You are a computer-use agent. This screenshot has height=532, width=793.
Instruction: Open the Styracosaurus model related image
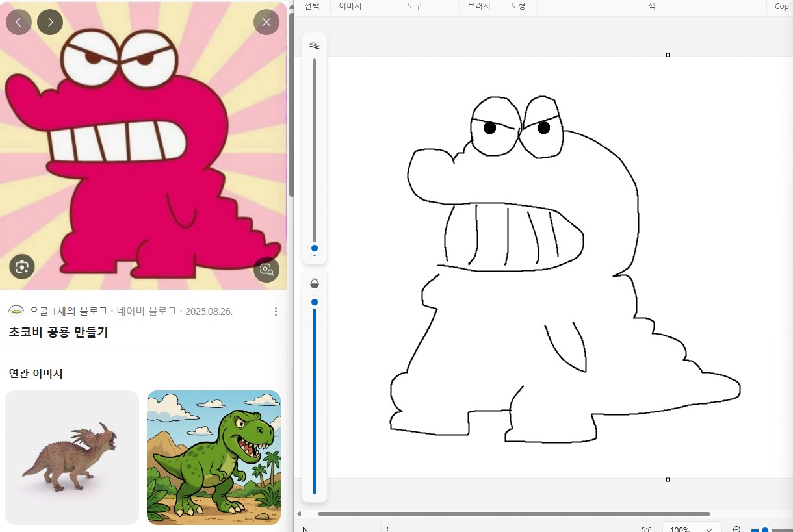point(71,457)
